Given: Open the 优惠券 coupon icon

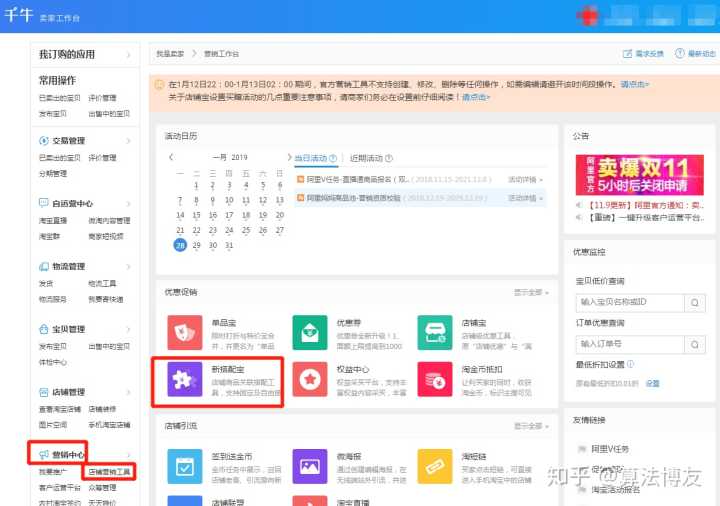Looking at the screenshot, I should point(310,332).
